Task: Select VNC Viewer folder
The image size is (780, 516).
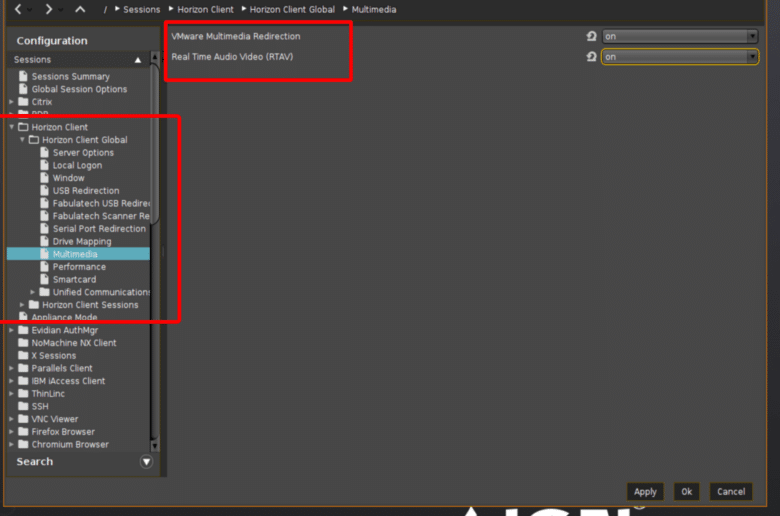Action: click(54, 419)
